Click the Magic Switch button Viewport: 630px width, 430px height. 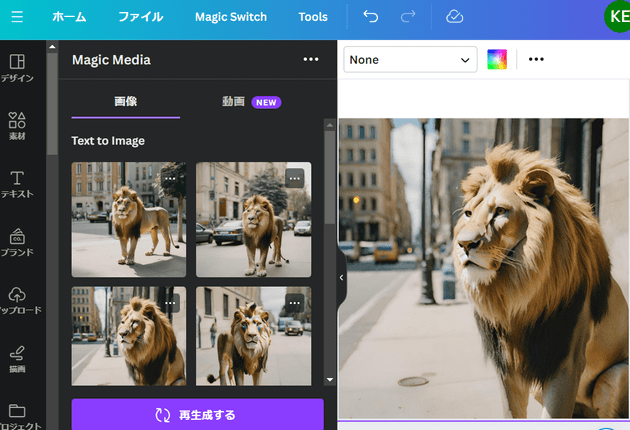(231, 17)
